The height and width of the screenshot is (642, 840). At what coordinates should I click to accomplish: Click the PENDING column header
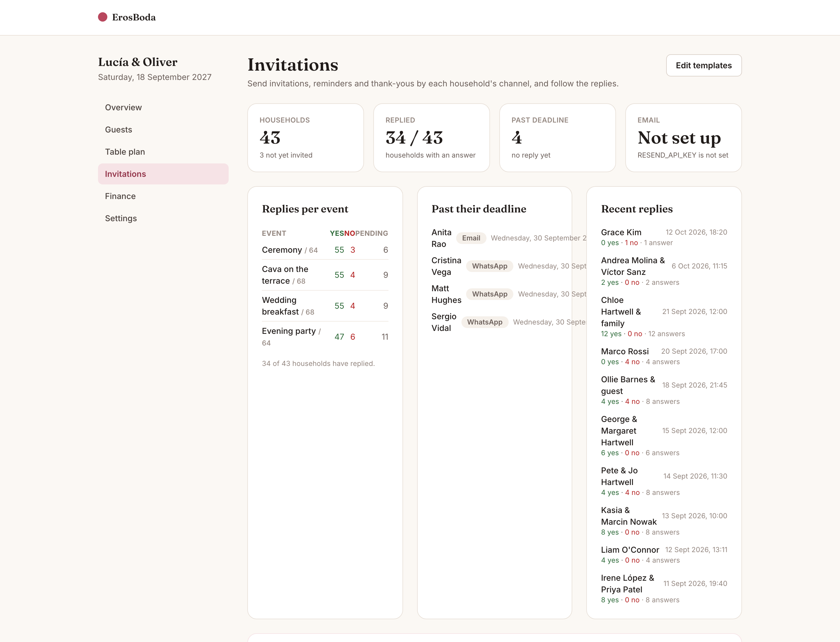pyautogui.click(x=372, y=233)
